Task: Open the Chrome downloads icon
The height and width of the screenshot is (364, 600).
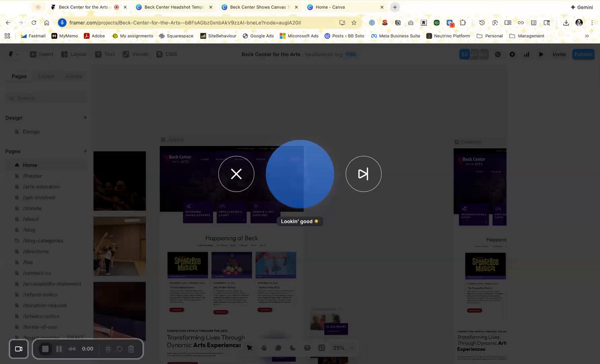Action: point(566,22)
